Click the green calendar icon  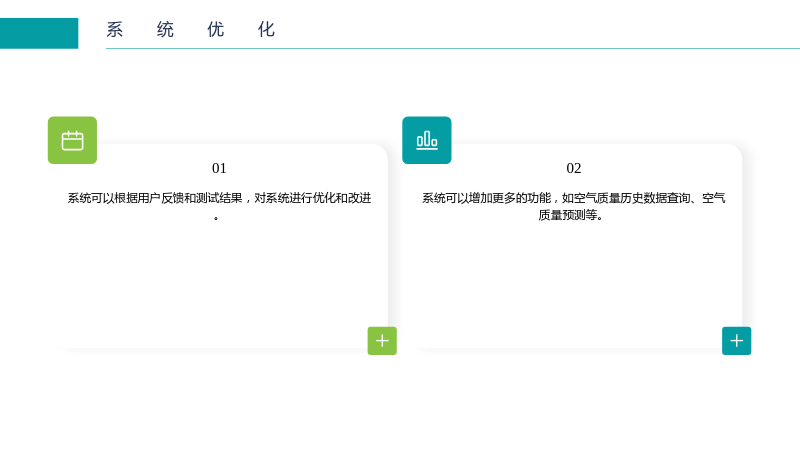coord(72,140)
